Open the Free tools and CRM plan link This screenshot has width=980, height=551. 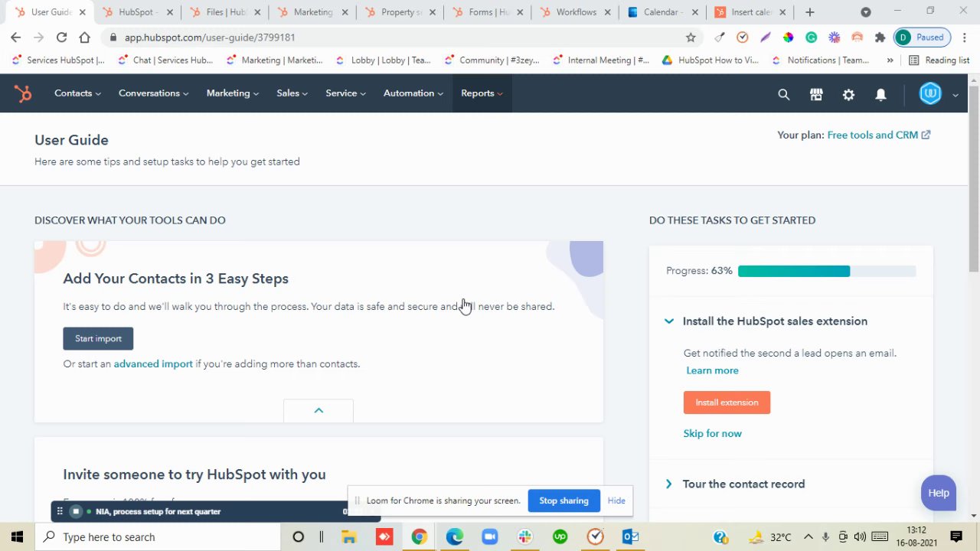coord(879,135)
